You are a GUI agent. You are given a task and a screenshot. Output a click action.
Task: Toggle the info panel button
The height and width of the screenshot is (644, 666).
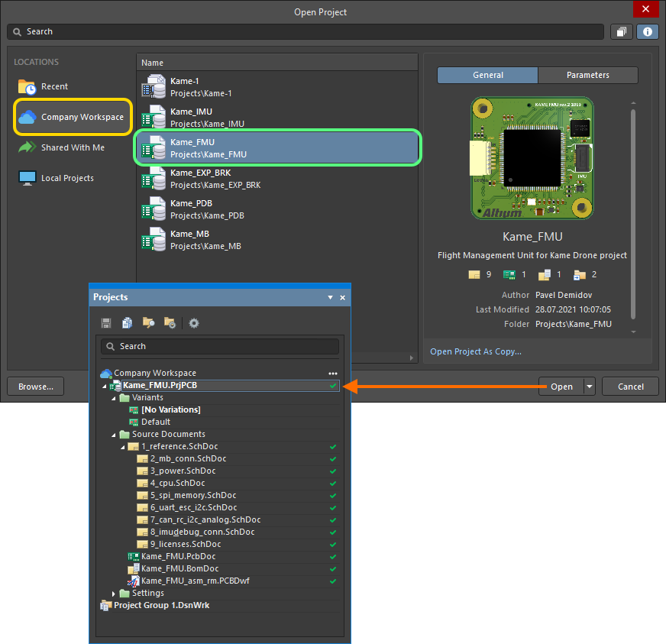648,31
